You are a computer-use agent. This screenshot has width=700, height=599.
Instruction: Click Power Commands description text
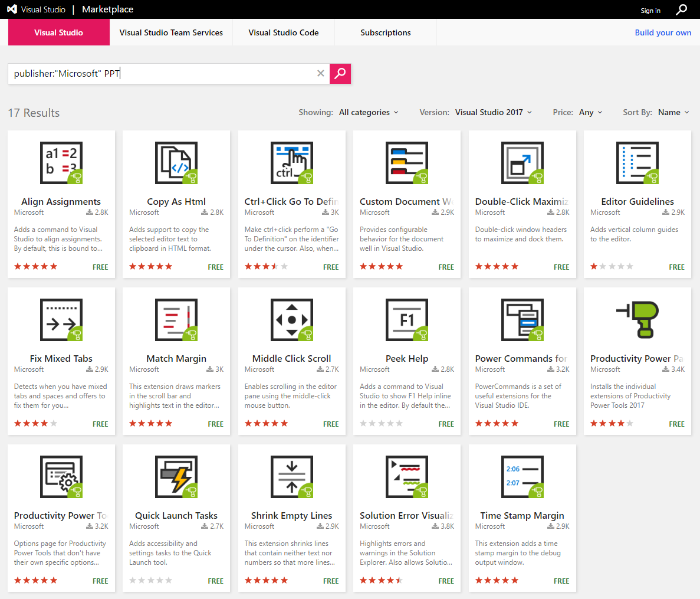(518, 396)
